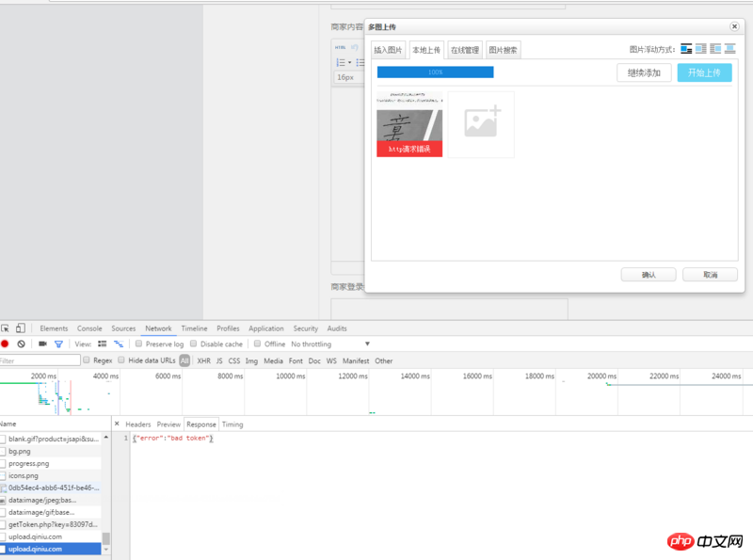The width and height of the screenshot is (753, 560).
Task: Select getToken.php request in network list
Action: click(53, 524)
